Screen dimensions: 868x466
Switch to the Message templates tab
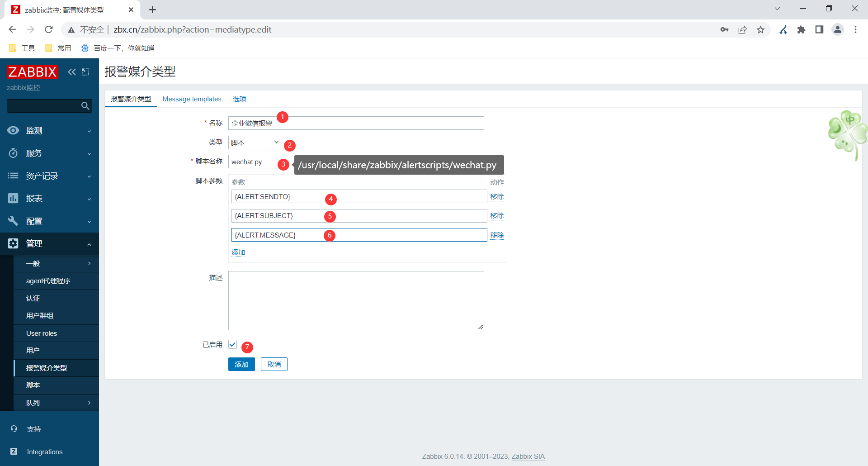(192, 99)
